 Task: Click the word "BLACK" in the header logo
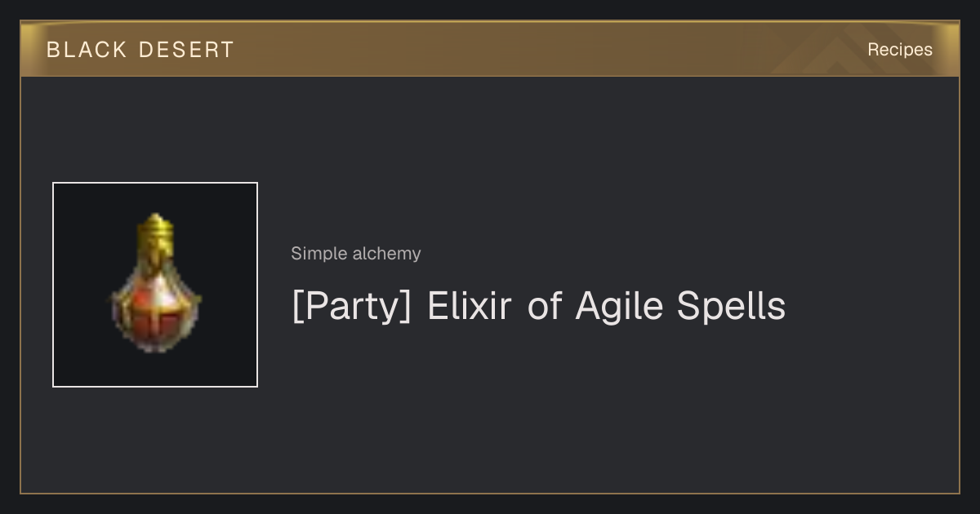87,50
